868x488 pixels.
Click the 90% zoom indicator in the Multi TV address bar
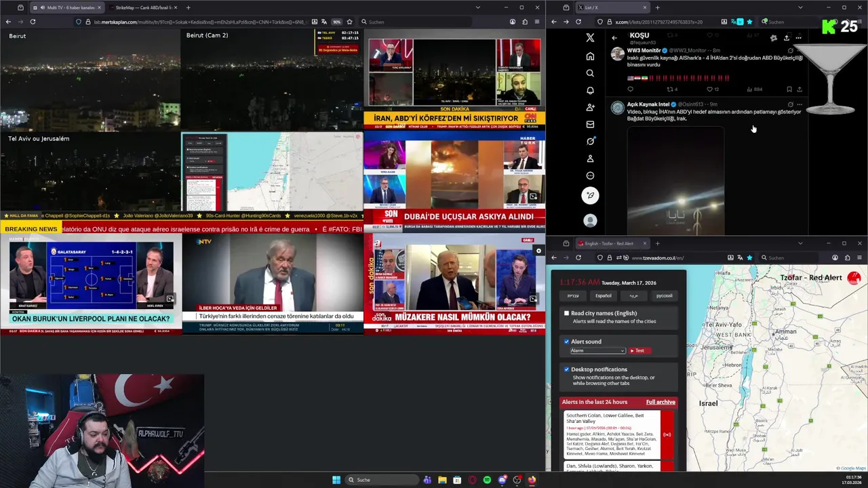click(x=336, y=22)
